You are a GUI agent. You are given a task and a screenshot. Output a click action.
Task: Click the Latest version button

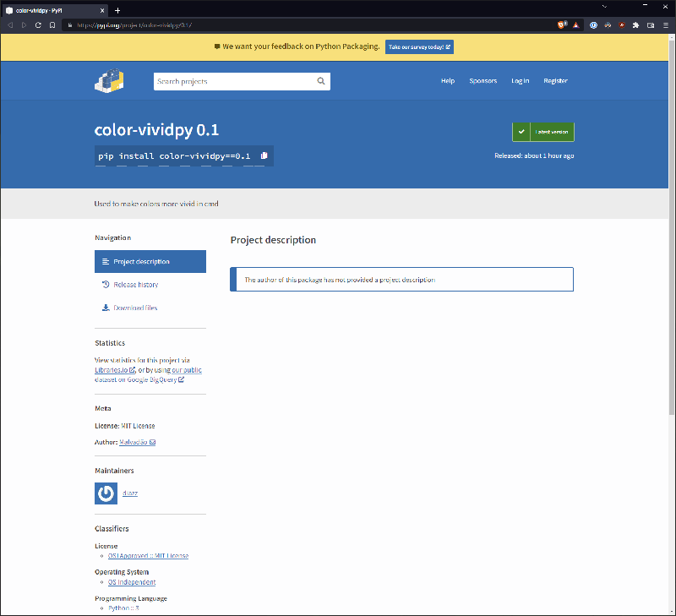click(x=543, y=132)
